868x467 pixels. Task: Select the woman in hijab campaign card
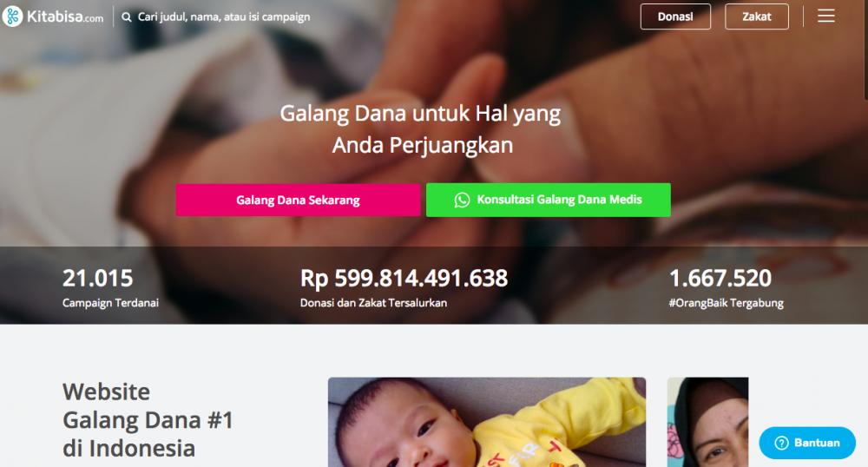click(x=707, y=422)
